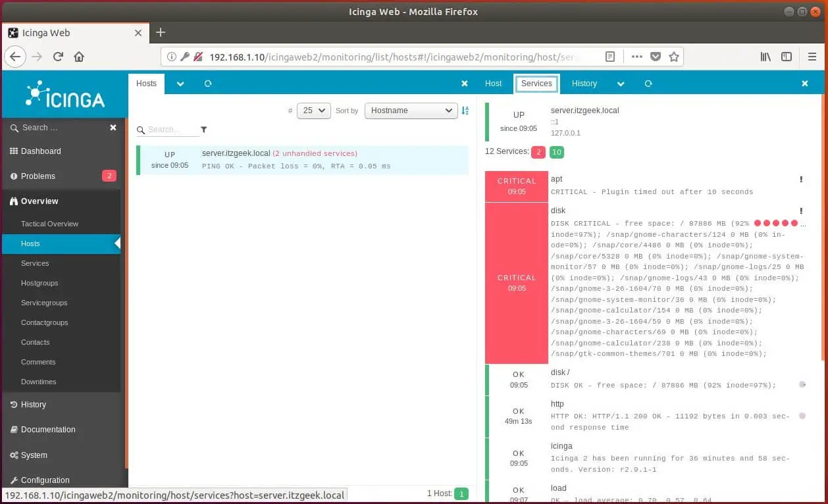Open server.itzgeek.local in host list
The width and height of the screenshot is (828, 504).
click(x=236, y=153)
